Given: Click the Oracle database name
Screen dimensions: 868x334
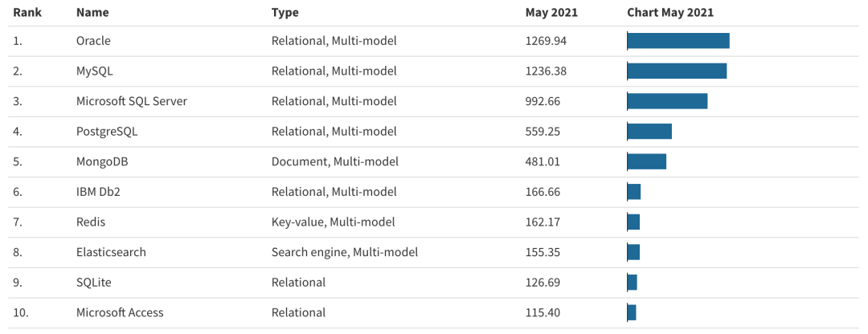Looking at the screenshot, I should coord(93,40).
